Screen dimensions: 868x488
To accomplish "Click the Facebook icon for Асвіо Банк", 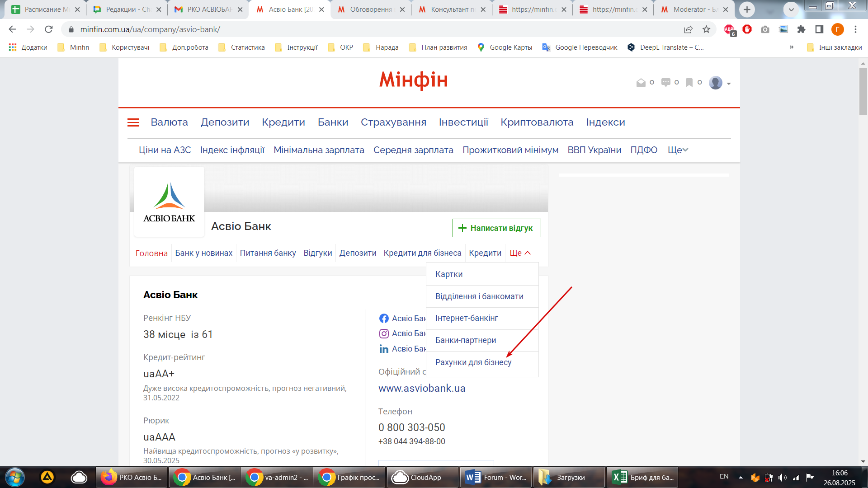I will [x=384, y=319].
